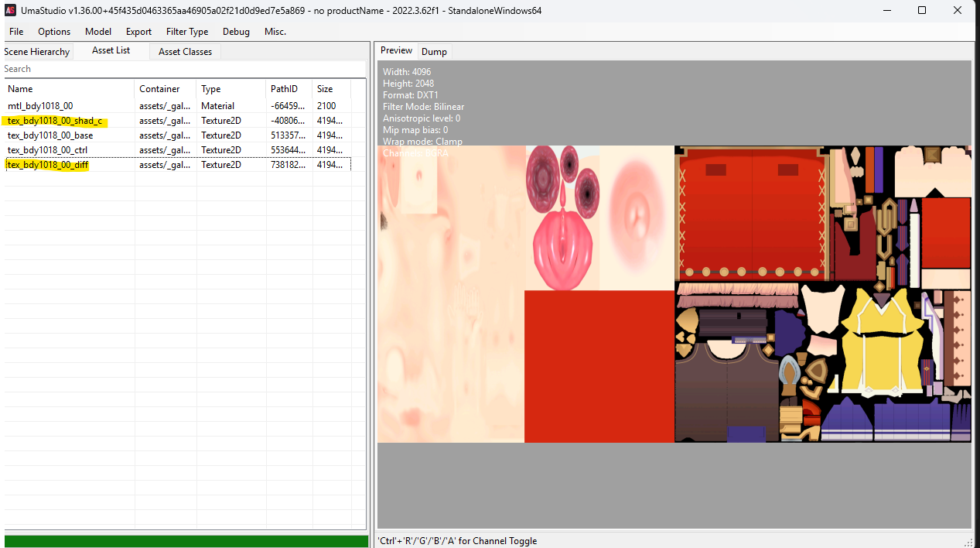Sort assets by the Container column header
Screen dimensions: 980x548
click(x=166, y=89)
